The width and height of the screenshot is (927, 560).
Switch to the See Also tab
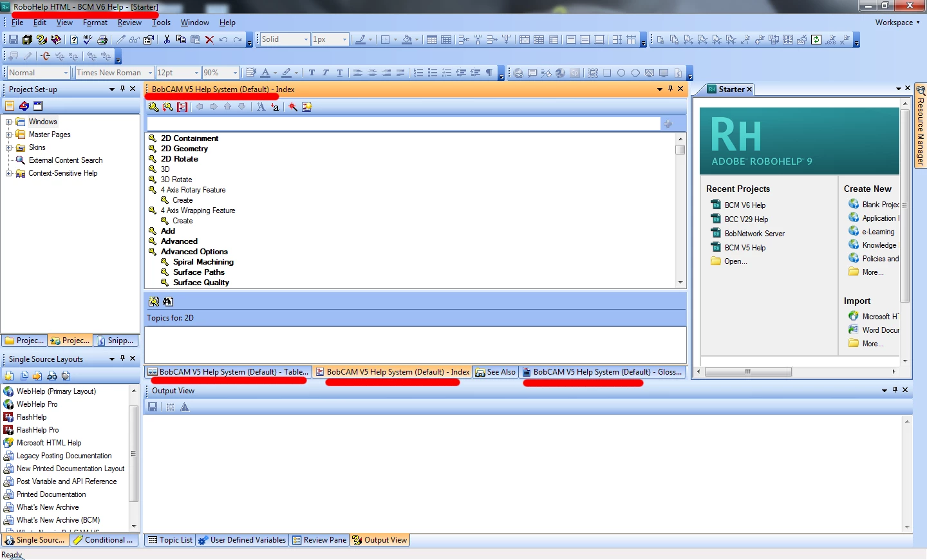(496, 372)
